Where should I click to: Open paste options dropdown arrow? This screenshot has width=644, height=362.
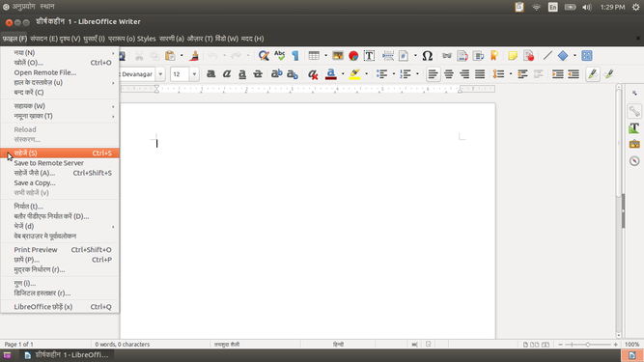pyautogui.click(x=182, y=55)
